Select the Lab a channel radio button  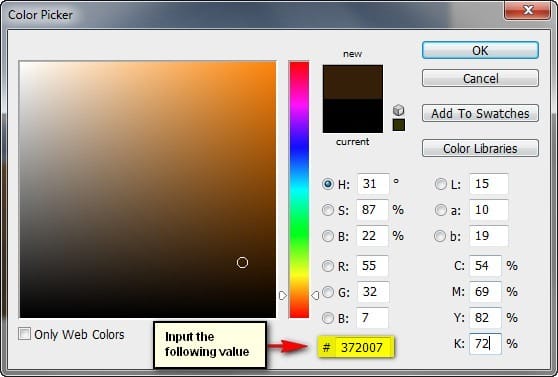pyautogui.click(x=441, y=210)
